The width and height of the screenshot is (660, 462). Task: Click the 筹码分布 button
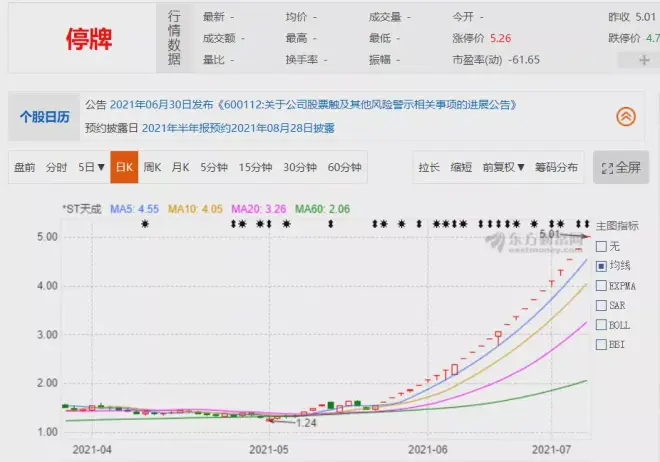pos(556,167)
